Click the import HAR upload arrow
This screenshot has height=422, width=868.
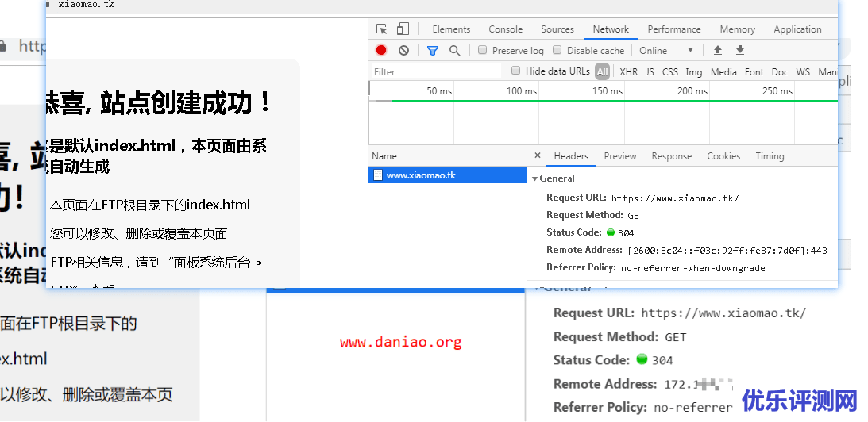pyautogui.click(x=718, y=50)
